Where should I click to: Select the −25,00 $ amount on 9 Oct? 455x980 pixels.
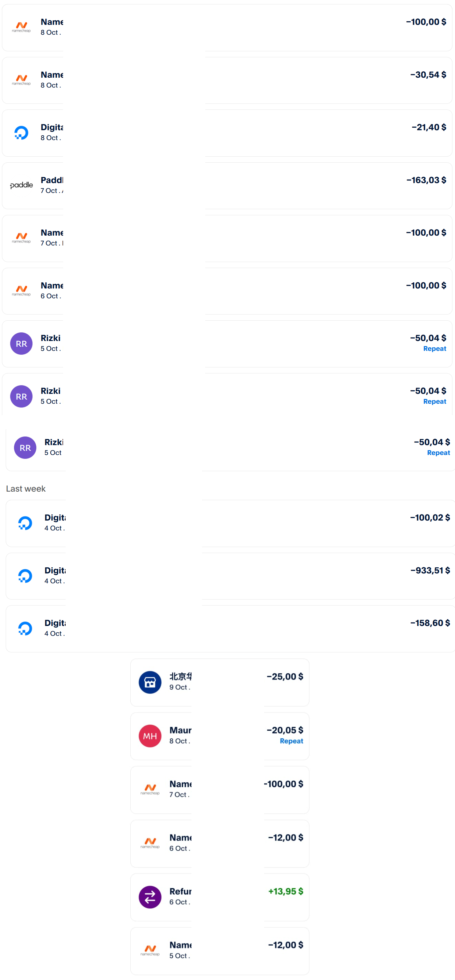coord(285,676)
